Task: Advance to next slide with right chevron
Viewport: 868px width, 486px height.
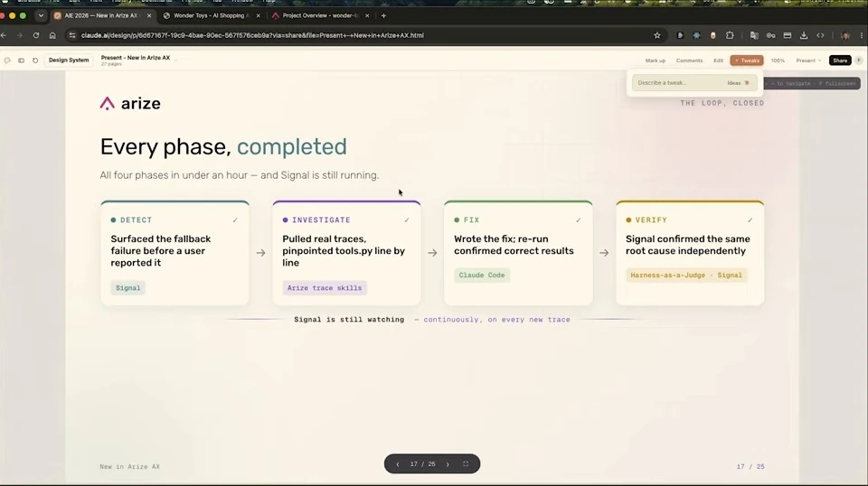Action: (448, 464)
